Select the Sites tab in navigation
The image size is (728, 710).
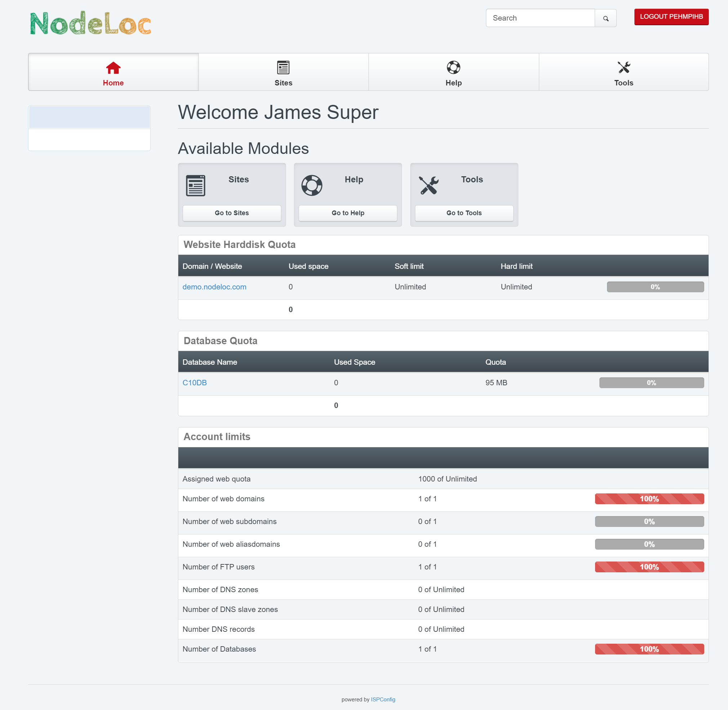pos(283,72)
